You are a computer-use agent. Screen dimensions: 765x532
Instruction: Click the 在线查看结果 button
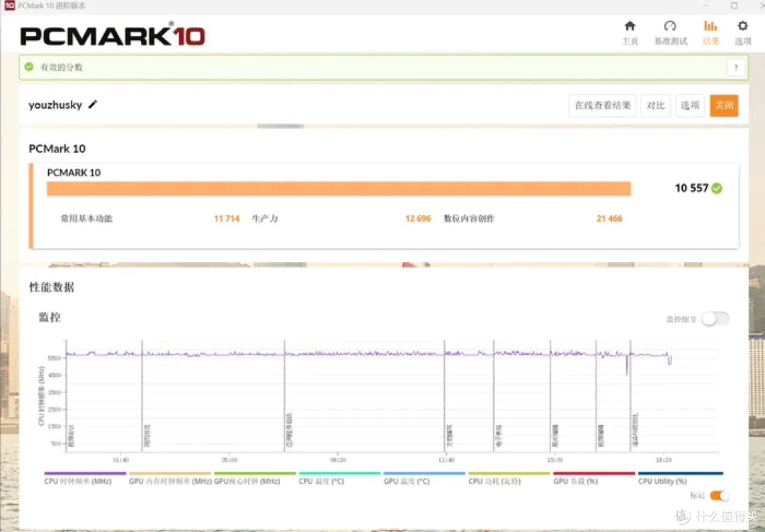pyautogui.click(x=603, y=106)
